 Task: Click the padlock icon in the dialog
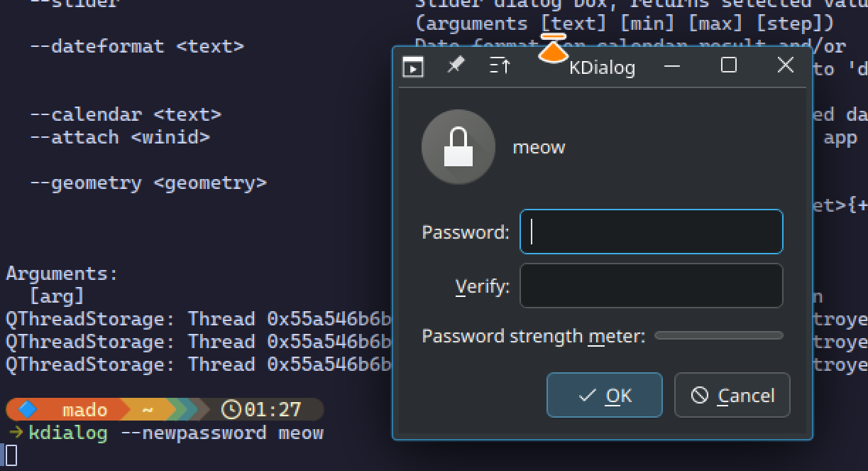[x=458, y=147]
